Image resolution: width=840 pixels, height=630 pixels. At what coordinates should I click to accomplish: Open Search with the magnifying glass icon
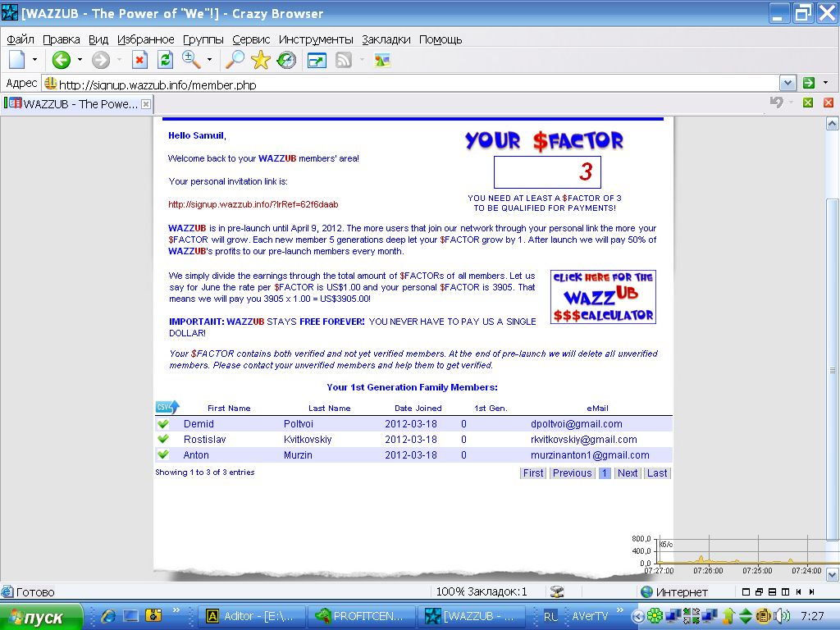234,59
